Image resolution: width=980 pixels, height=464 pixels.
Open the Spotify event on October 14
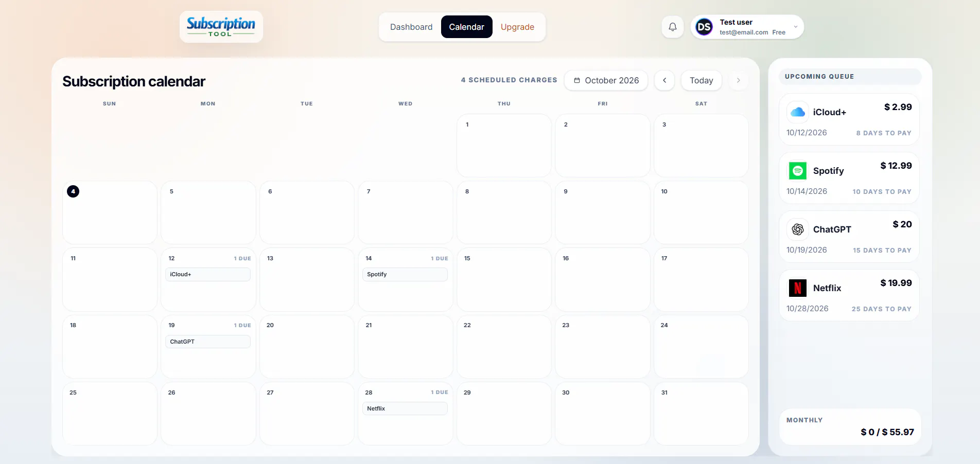click(x=405, y=274)
